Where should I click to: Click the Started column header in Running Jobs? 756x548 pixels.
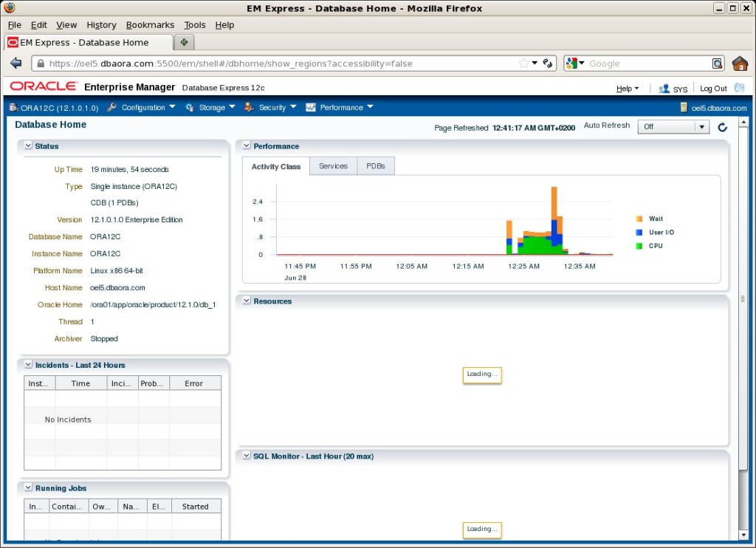[195, 506]
